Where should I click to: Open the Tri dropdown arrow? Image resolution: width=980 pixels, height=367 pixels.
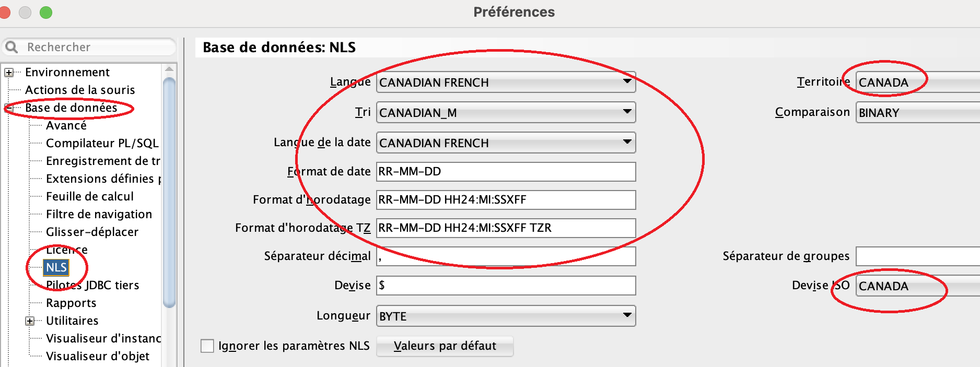627,112
